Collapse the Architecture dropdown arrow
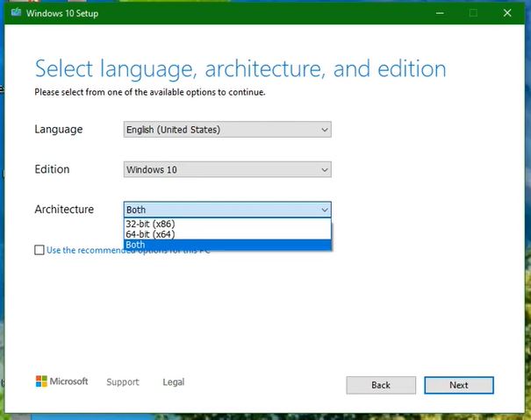The height and width of the screenshot is (420, 531). coord(325,210)
